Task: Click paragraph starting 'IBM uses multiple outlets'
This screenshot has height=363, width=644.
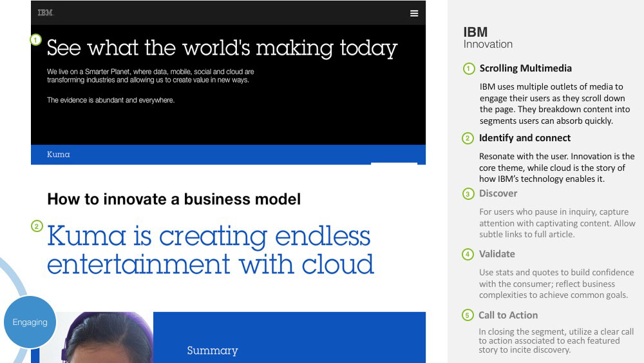Action: click(x=554, y=104)
